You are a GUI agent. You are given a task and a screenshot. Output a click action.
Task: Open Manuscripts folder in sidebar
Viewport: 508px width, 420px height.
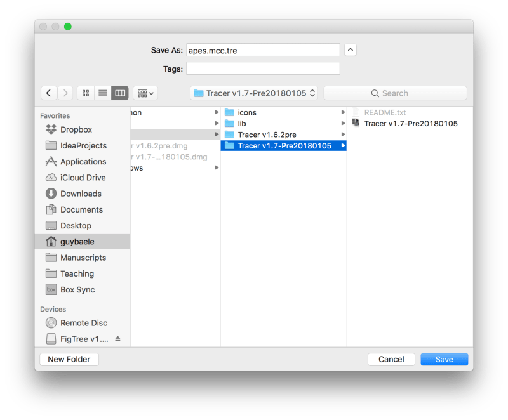83,258
